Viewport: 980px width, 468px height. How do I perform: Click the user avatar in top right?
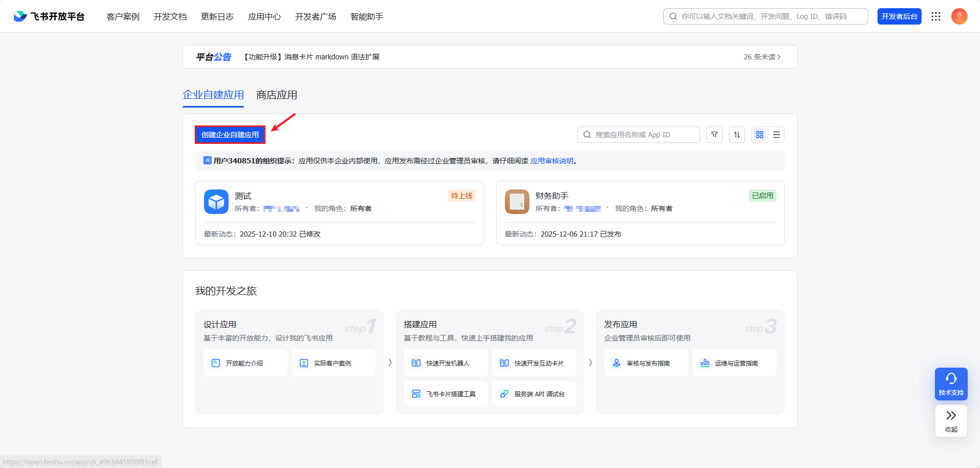click(959, 16)
